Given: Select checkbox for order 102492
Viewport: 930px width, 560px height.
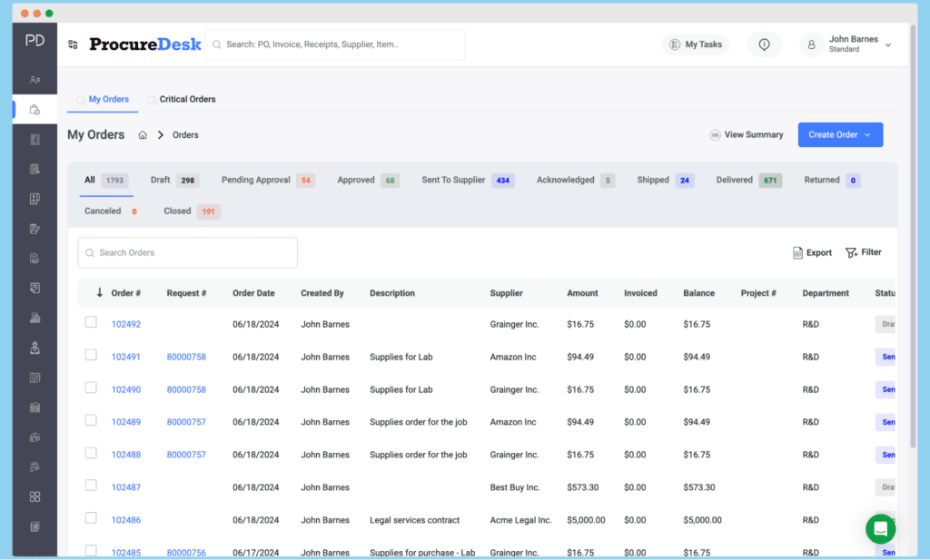Looking at the screenshot, I should click(x=91, y=322).
